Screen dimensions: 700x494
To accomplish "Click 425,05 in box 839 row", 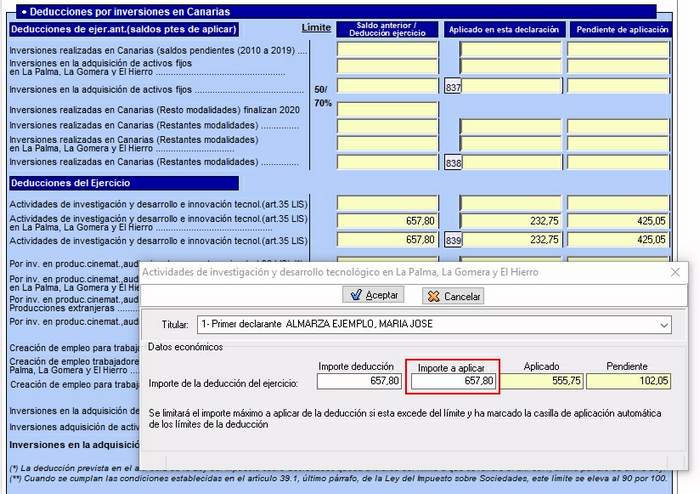I will pyautogui.click(x=618, y=240).
